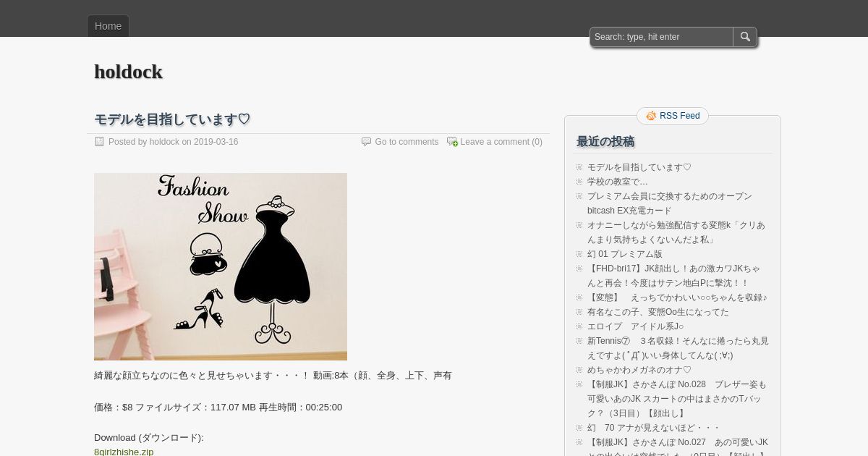
Task: Click the post page icon beside Posted by
Action: coord(100,142)
